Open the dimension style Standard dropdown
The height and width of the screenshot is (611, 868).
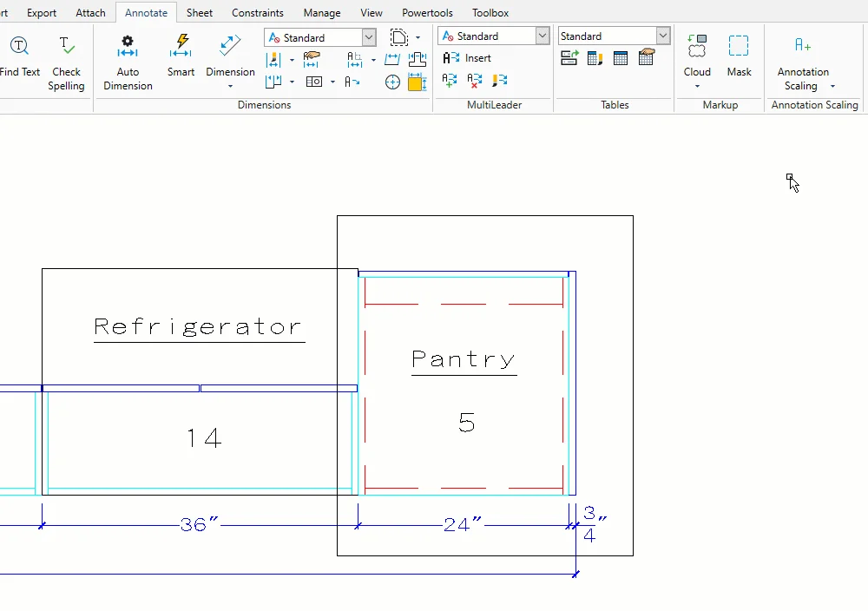(369, 37)
